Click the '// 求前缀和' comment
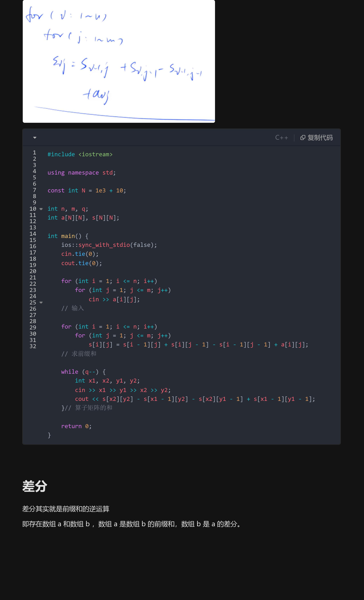Image resolution: width=364 pixels, height=600 pixels. click(79, 354)
